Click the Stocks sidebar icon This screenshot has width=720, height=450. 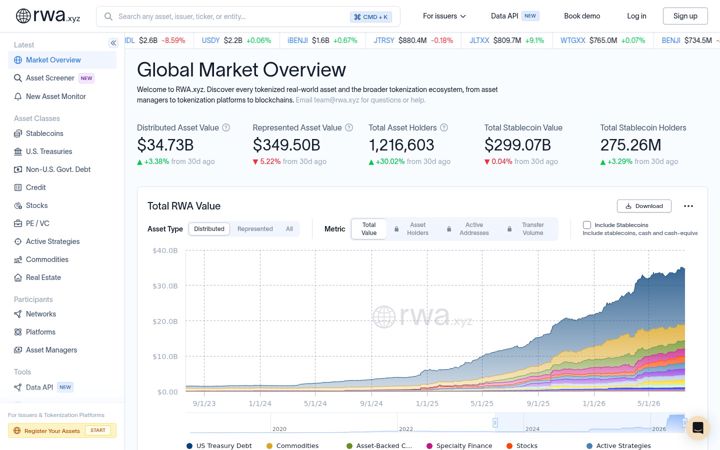(x=18, y=205)
